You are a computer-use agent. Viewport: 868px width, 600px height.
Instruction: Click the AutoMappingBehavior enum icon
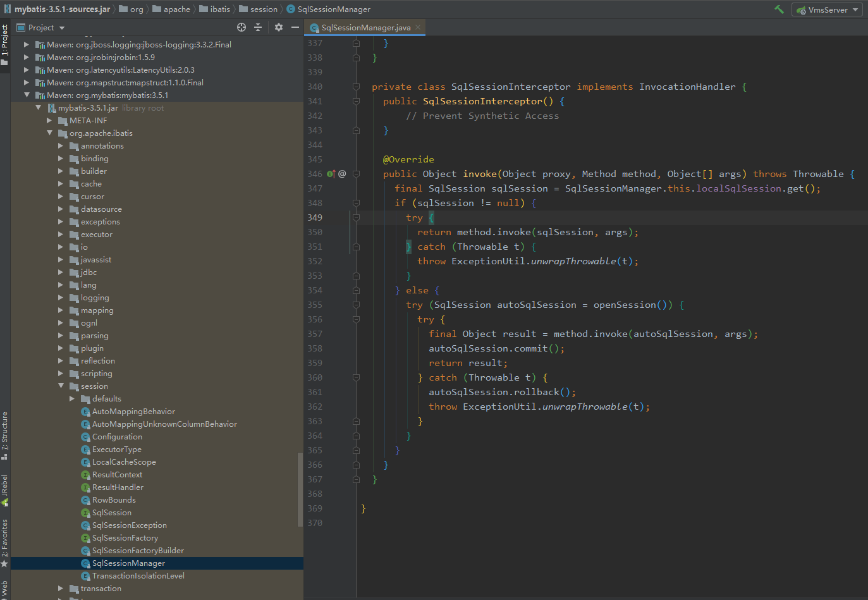[x=86, y=412]
